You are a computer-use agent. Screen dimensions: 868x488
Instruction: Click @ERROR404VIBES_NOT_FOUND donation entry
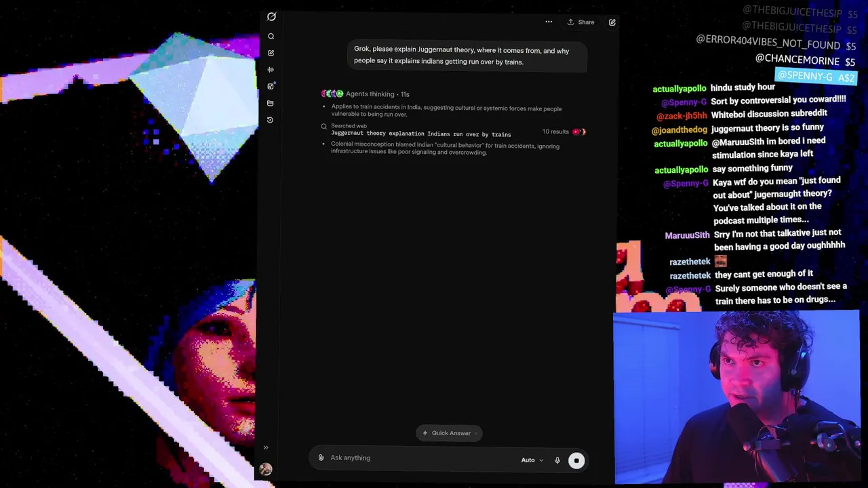(x=776, y=45)
